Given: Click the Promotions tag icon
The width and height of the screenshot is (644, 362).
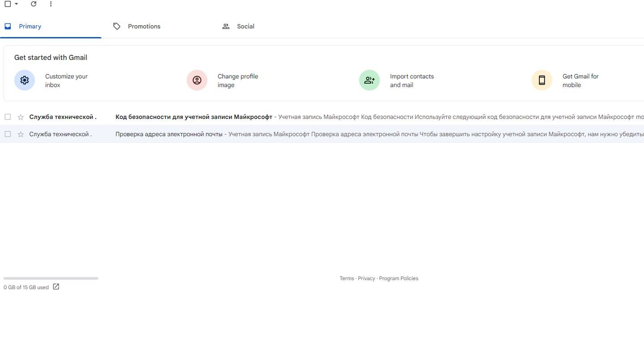Looking at the screenshot, I should point(117,26).
